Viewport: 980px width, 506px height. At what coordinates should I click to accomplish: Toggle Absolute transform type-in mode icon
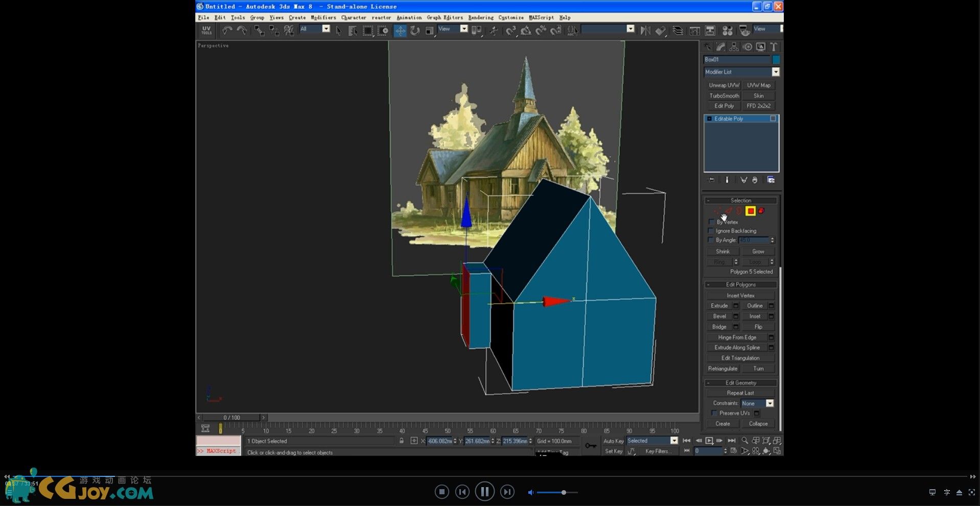coord(414,441)
